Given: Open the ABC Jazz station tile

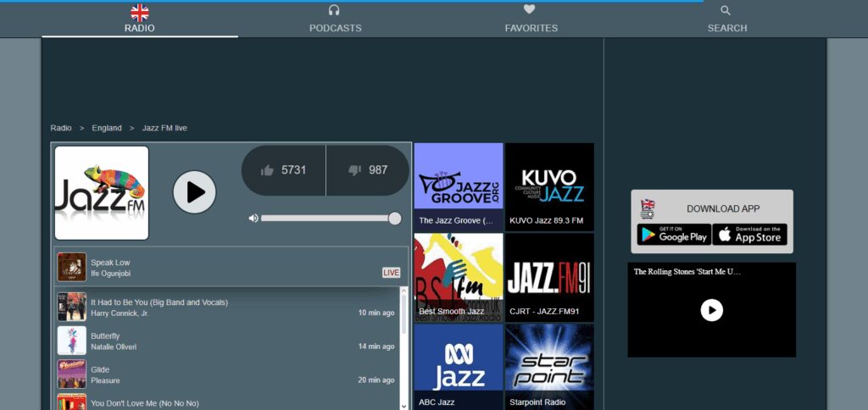Looking at the screenshot, I should coord(459,367).
